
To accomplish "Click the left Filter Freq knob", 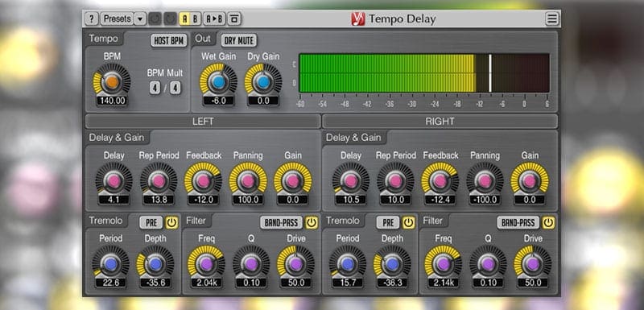I will 206,264.
